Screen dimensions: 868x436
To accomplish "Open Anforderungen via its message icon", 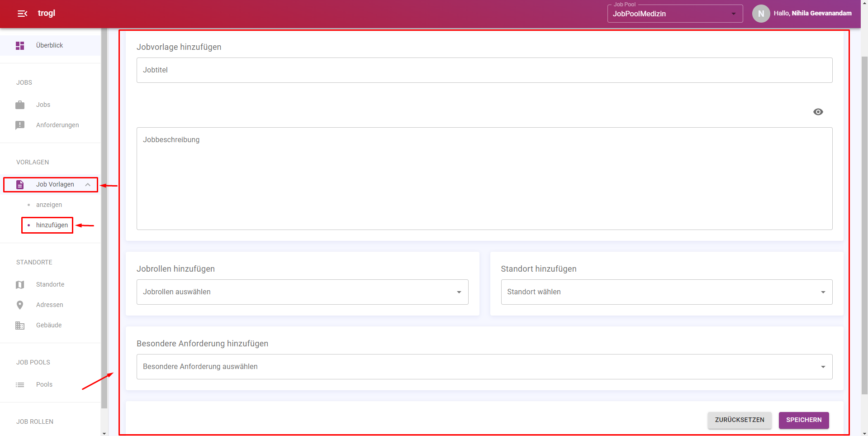I will point(20,125).
